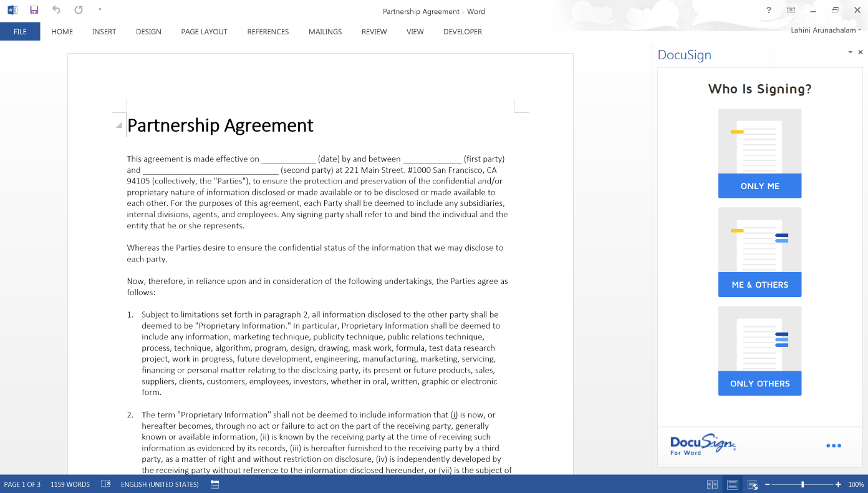Choose ONLY OTHERS signing option

pyautogui.click(x=760, y=383)
